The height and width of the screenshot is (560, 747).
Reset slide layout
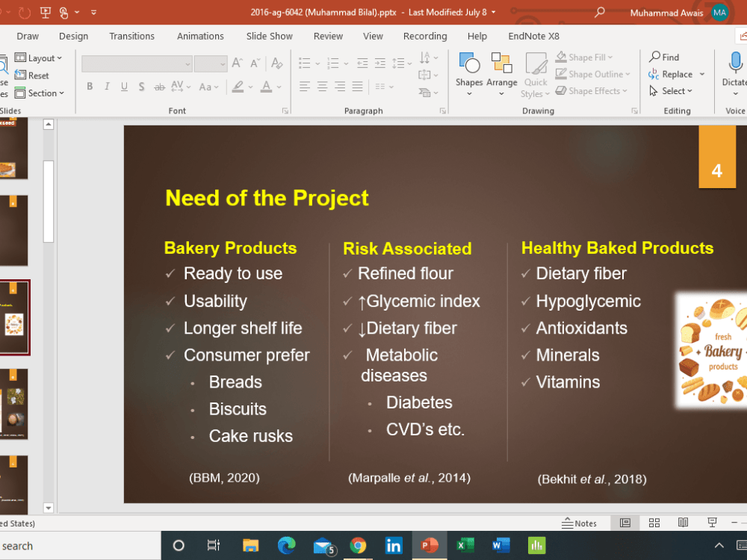click(x=32, y=75)
